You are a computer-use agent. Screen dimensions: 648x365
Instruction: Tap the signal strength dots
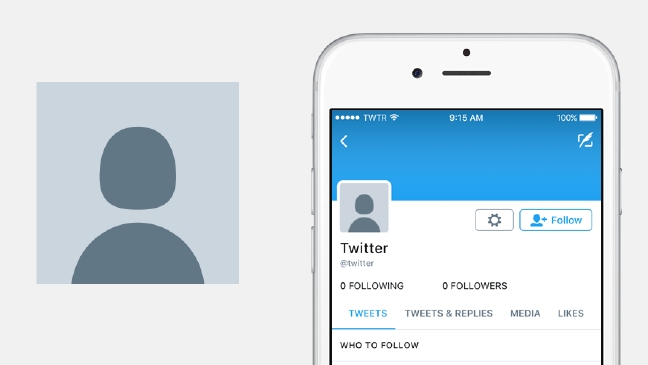pyautogui.click(x=347, y=118)
